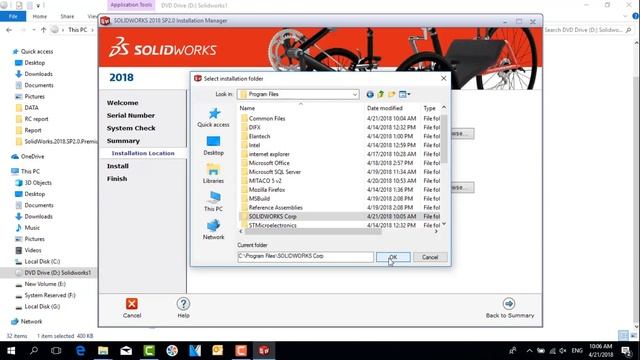Select Desktop in the dialog places bar

pos(213,145)
